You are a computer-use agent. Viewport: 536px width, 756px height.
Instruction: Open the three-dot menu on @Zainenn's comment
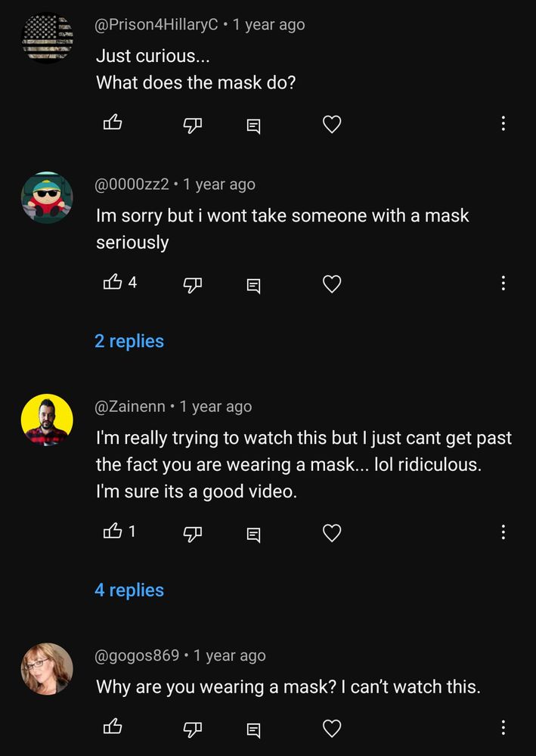503,532
